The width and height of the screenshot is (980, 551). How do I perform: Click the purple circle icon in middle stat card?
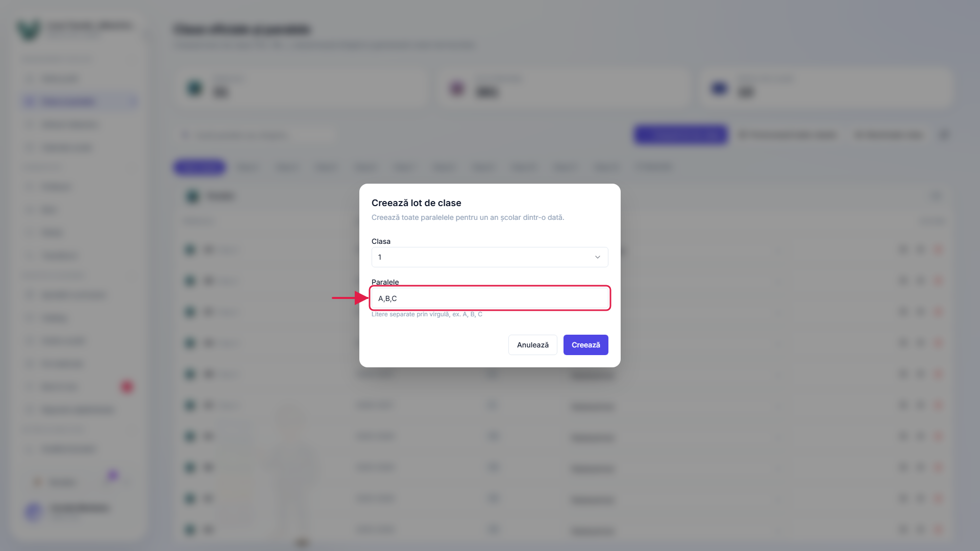point(457,88)
